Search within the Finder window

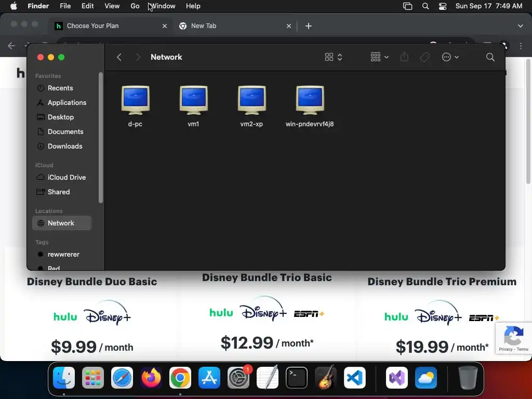click(x=490, y=57)
